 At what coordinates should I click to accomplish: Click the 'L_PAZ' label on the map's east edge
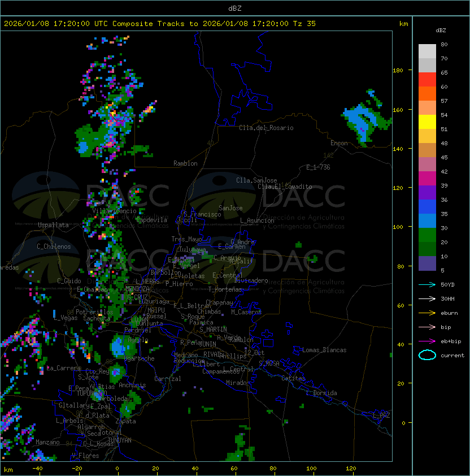(x=381, y=416)
